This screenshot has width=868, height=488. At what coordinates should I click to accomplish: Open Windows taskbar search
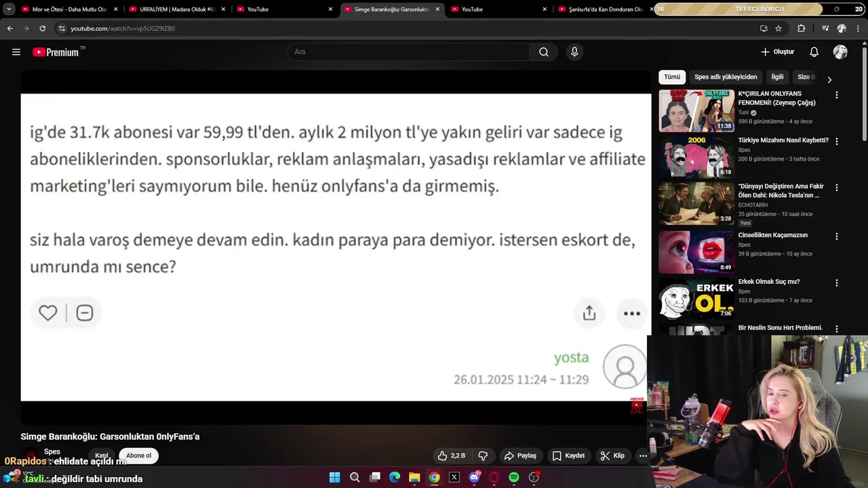tap(355, 477)
